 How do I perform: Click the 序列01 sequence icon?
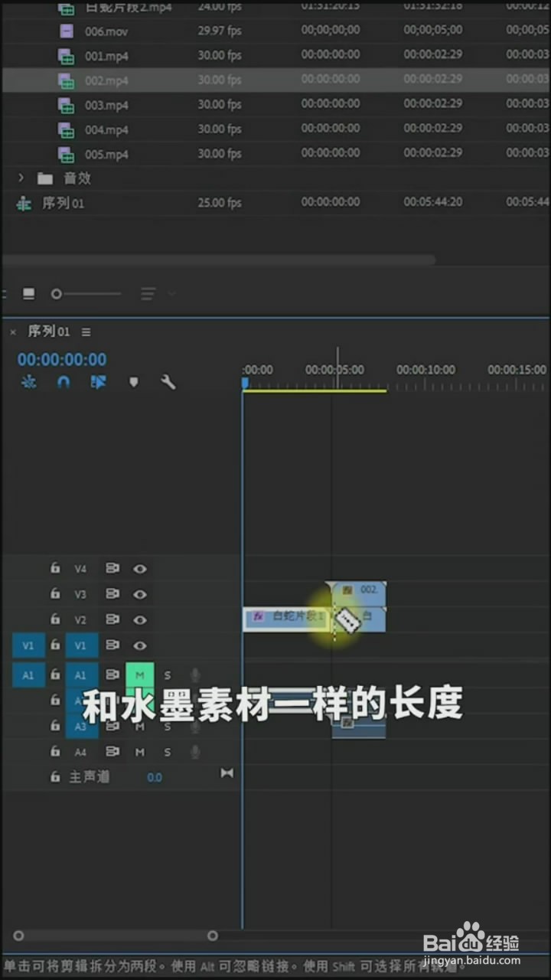pos(24,203)
